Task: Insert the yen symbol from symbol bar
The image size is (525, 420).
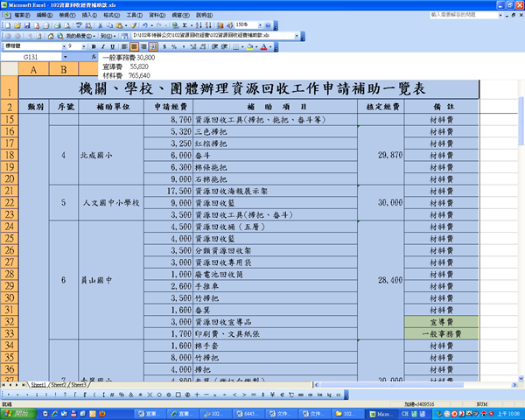Action: (x=272, y=395)
